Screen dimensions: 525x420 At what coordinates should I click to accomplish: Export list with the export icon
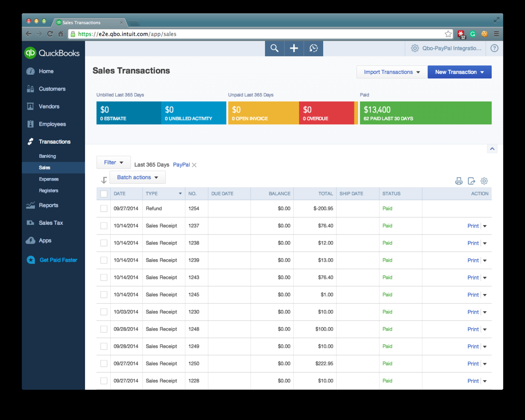(x=472, y=181)
